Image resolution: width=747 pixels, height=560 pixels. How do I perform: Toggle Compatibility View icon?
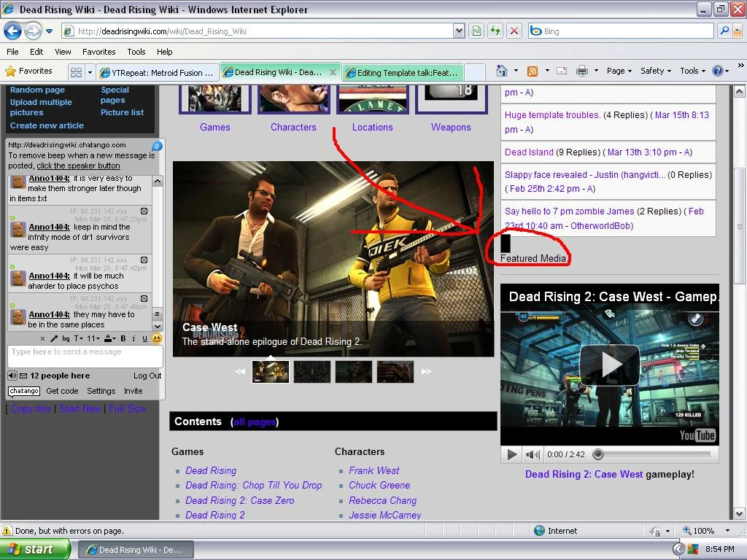476,31
